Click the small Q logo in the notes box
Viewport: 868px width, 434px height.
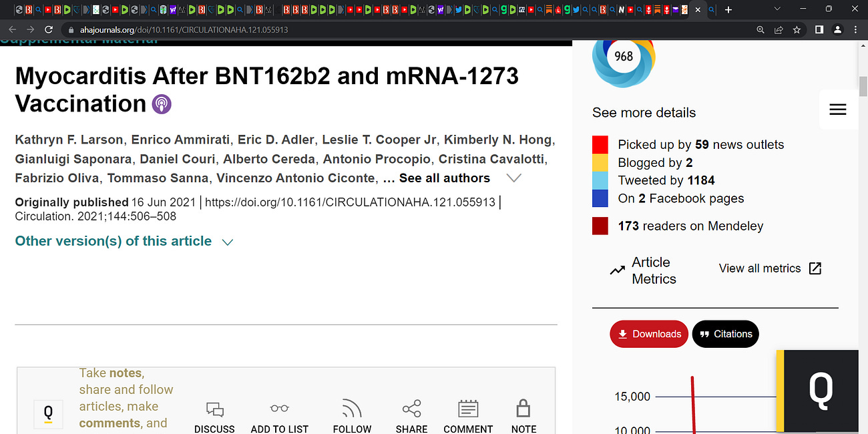pos(48,414)
